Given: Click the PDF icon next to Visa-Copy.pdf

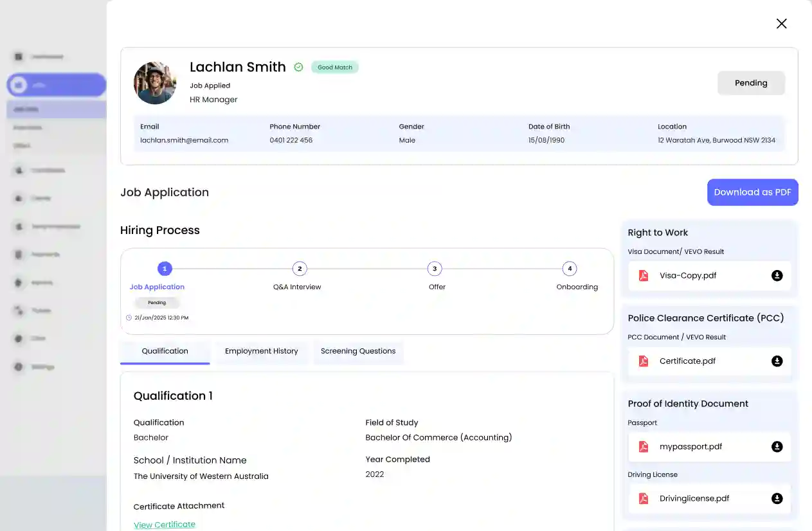Looking at the screenshot, I should (x=644, y=276).
